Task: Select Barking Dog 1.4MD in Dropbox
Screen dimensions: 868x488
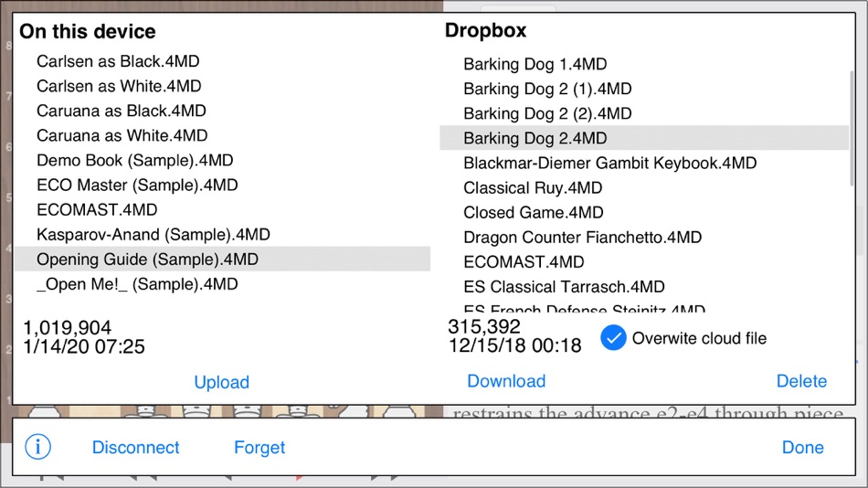Action: click(644, 64)
